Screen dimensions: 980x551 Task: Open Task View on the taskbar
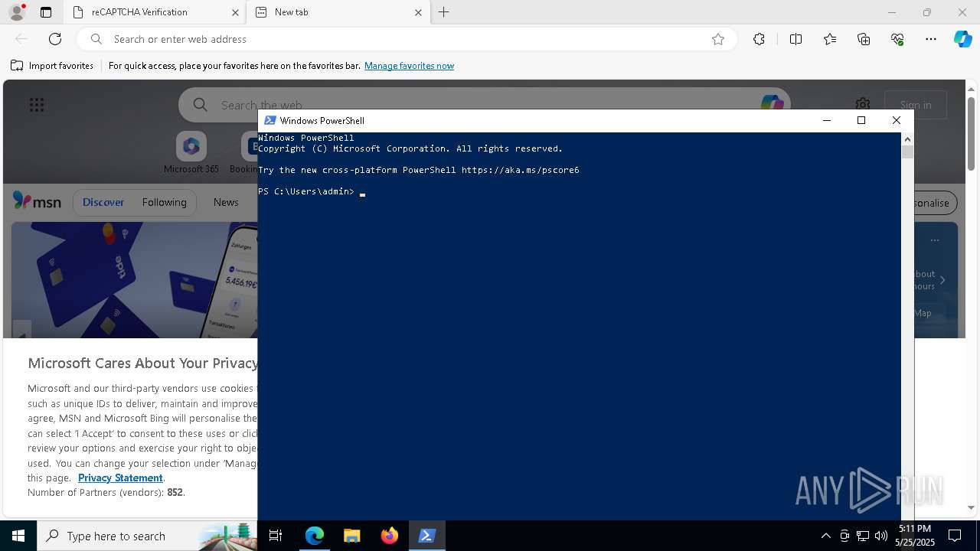tap(276, 536)
